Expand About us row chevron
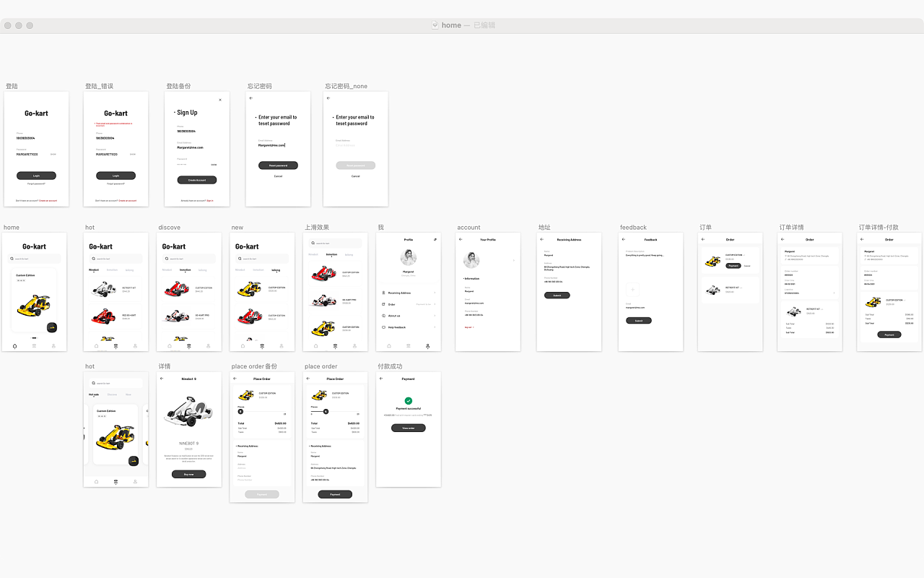Image resolution: width=924 pixels, height=578 pixels. coord(435,316)
